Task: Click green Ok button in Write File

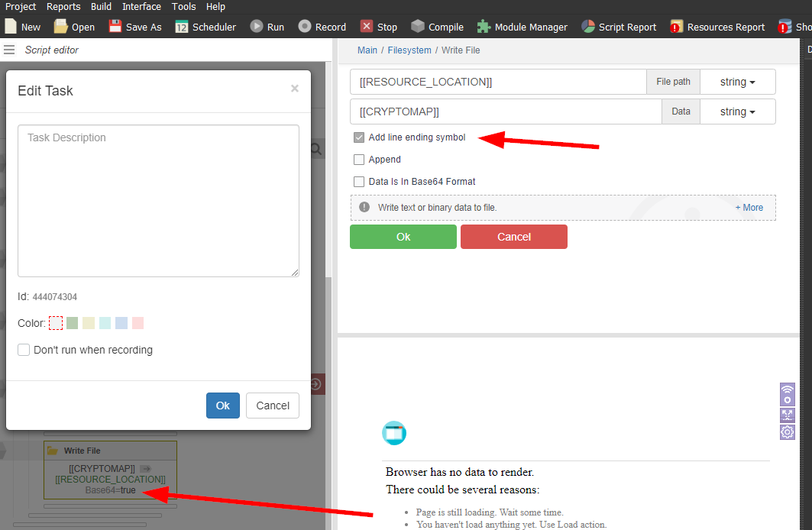Action: pyautogui.click(x=403, y=237)
